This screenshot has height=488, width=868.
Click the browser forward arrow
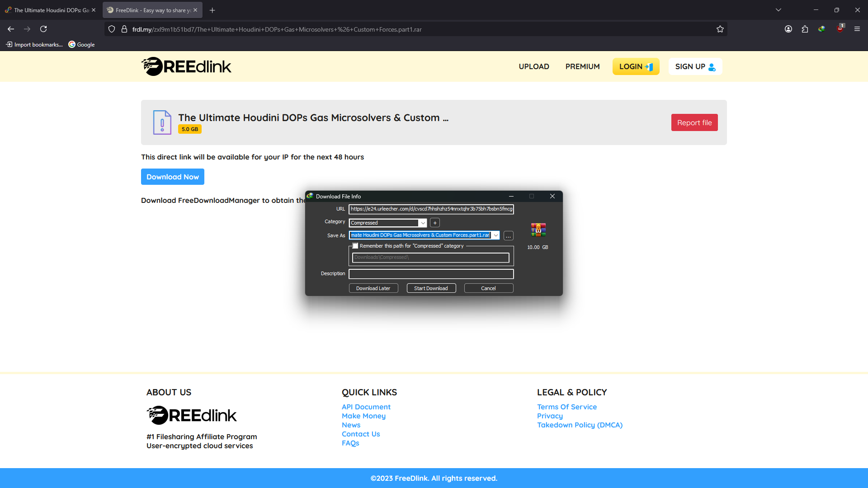(27, 29)
